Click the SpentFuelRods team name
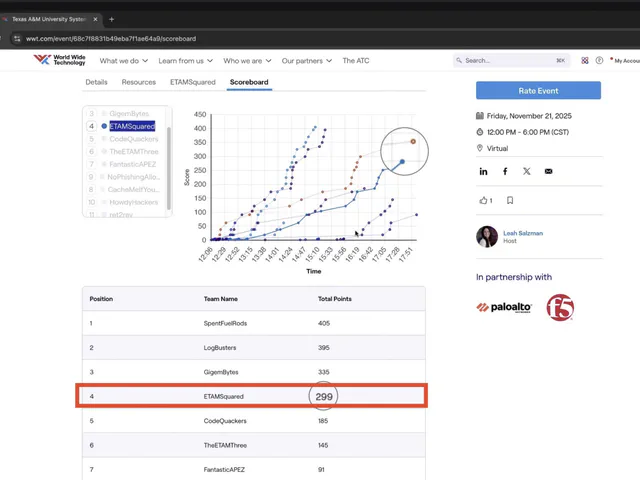 click(x=225, y=323)
